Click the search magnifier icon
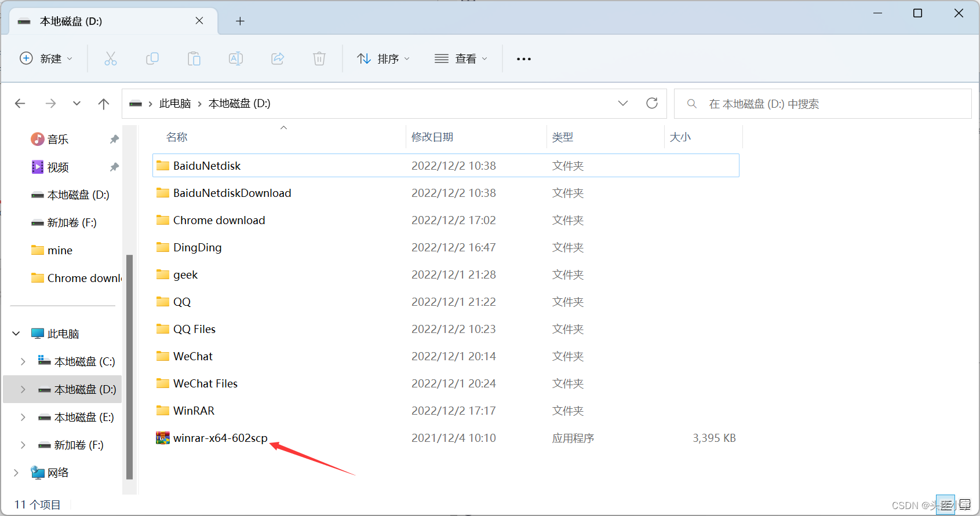 pos(691,104)
